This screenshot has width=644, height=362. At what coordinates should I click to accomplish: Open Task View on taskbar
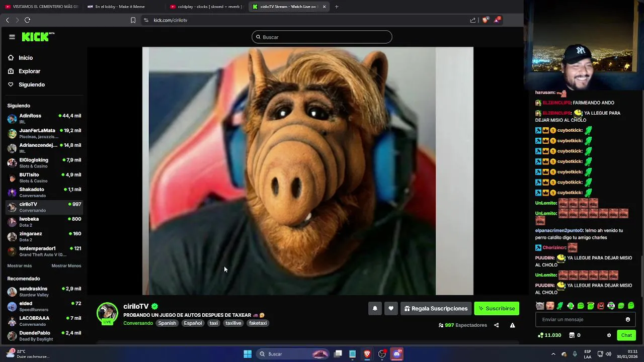point(338,354)
